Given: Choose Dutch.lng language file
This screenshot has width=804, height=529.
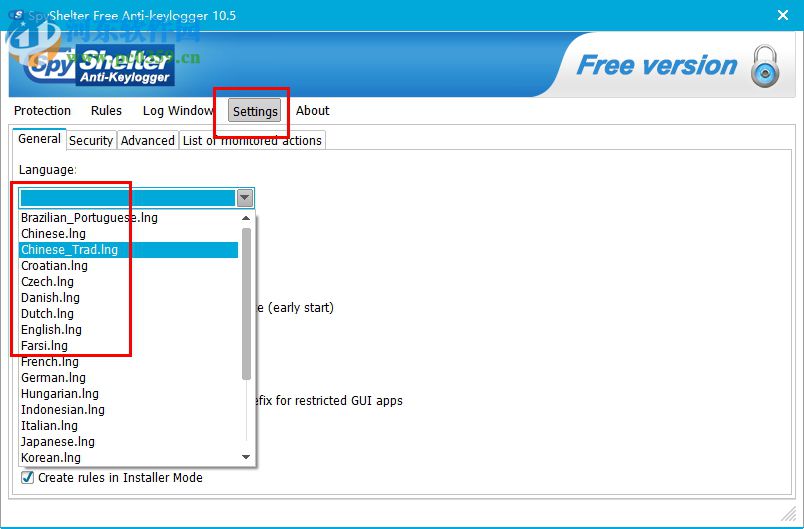Looking at the screenshot, I should point(129,313).
